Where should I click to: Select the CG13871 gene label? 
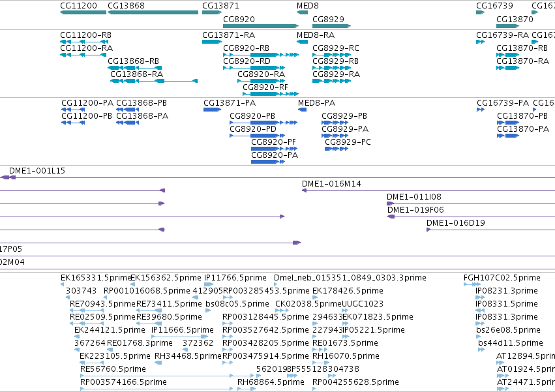coord(220,6)
